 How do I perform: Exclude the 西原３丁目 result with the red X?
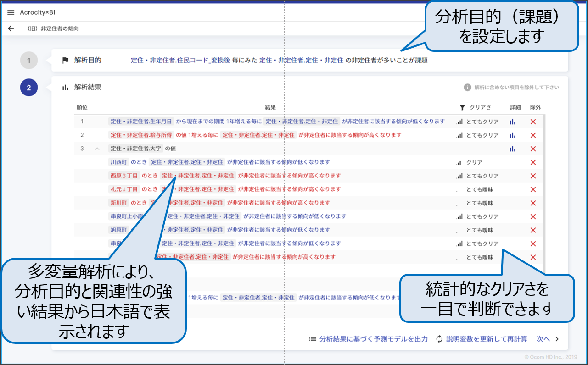533,176
